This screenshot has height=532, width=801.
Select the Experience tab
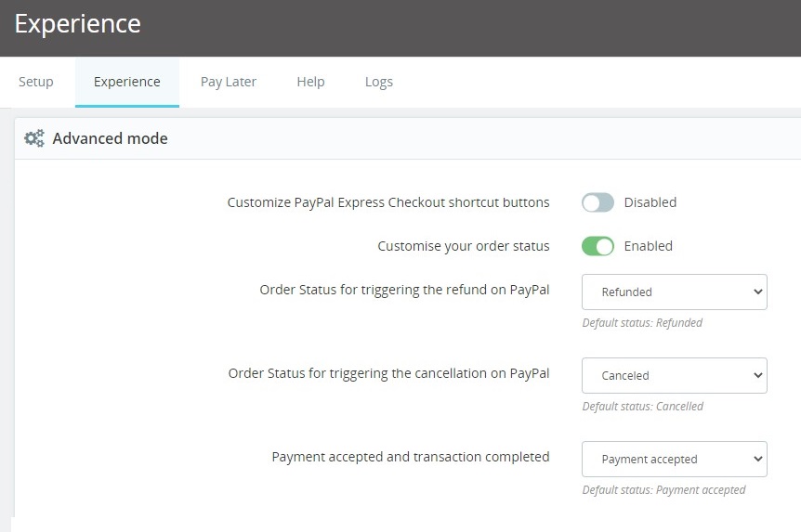[x=126, y=82]
